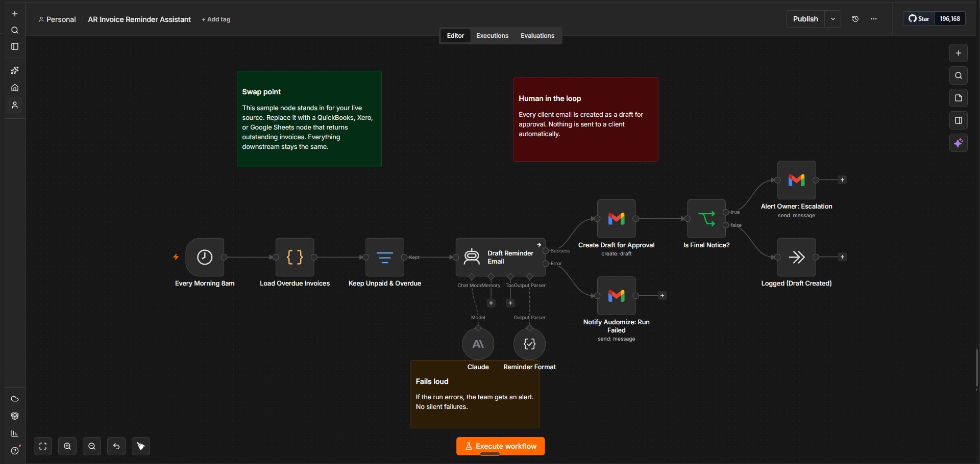Open the workflow options ellipsis menu
Image resolution: width=980 pixels, height=464 pixels.
(874, 19)
